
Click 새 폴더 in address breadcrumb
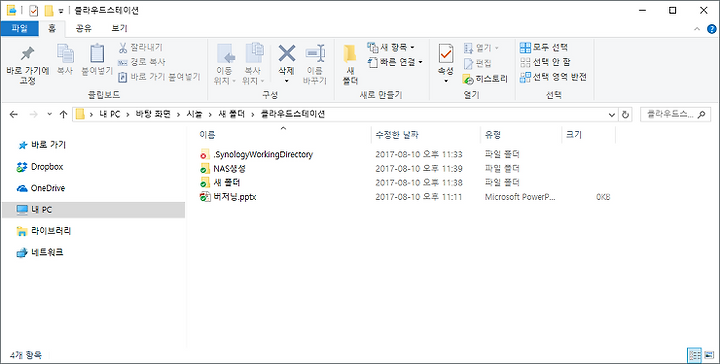tap(231, 115)
